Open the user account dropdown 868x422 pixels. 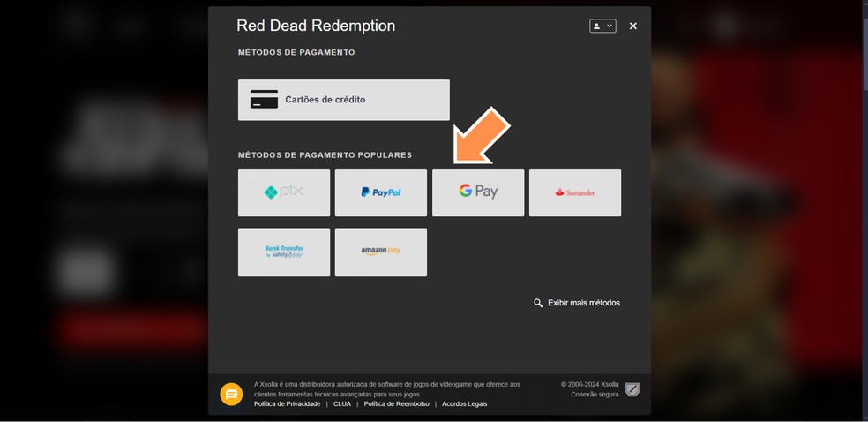[x=602, y=26]
